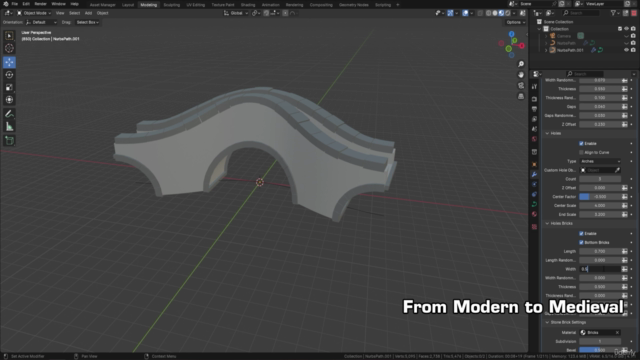Open the Drag Select Box dropdown

click(87, 22)
